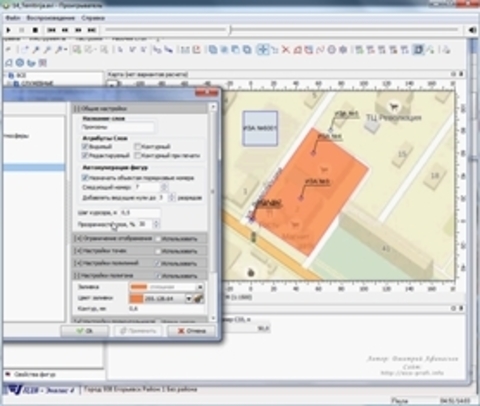Click the orange fill color swatch
This screenshot has width=480, height=406.
pyautogui.click(x=136, y=298)
